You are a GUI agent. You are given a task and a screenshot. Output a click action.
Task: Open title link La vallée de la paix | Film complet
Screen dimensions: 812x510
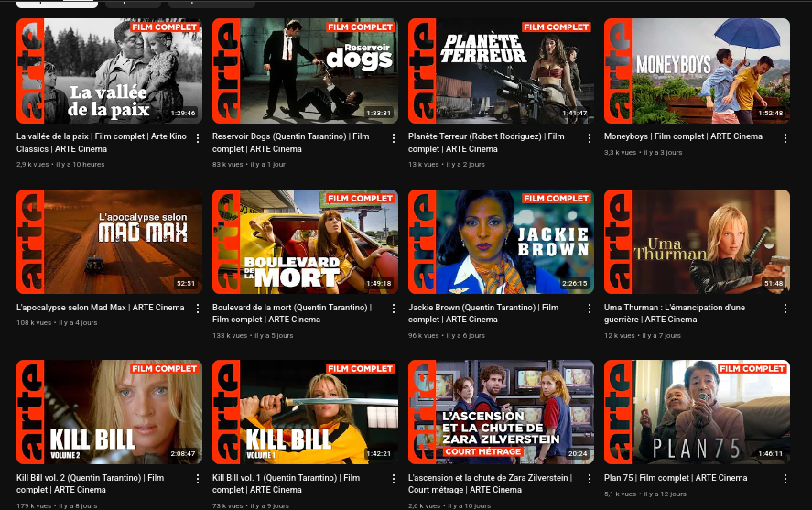[102, 143]
